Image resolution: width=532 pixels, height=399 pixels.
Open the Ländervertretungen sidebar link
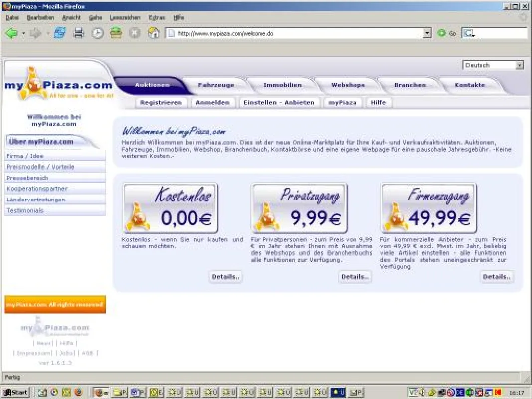tap(55, 199)
